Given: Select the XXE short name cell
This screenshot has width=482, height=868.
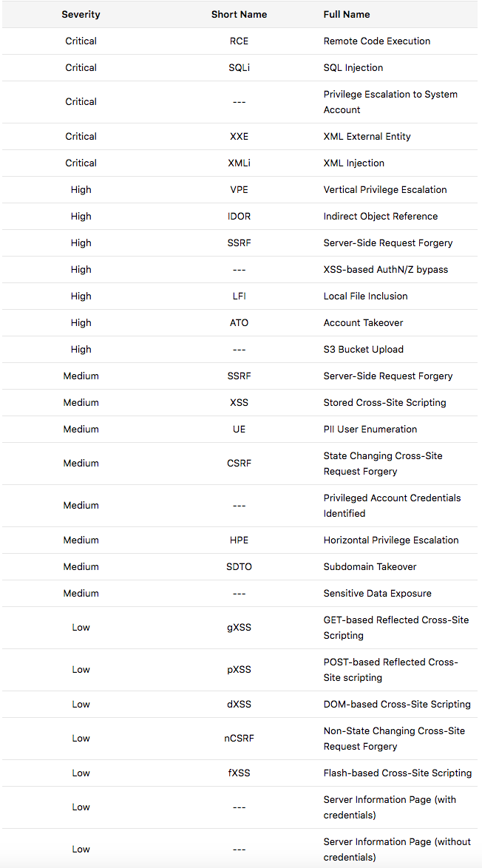Looking at the screenshot, I should click(239, 136).
